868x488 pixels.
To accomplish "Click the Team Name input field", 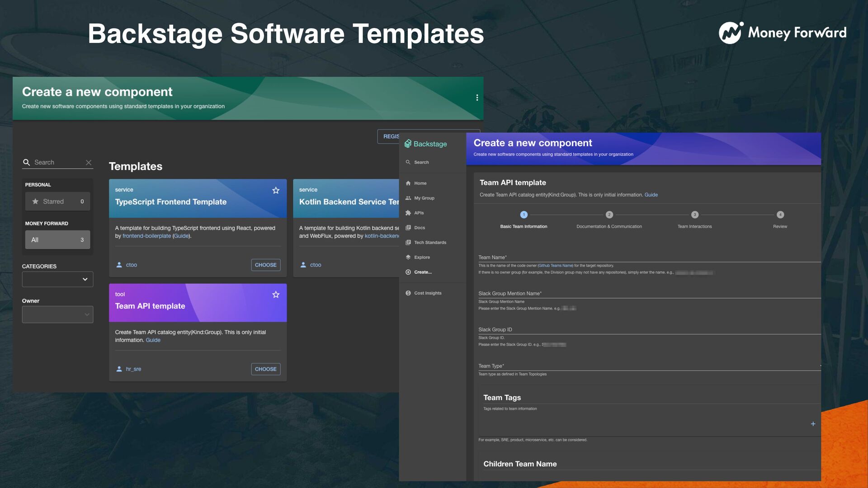I will point(649,257).
